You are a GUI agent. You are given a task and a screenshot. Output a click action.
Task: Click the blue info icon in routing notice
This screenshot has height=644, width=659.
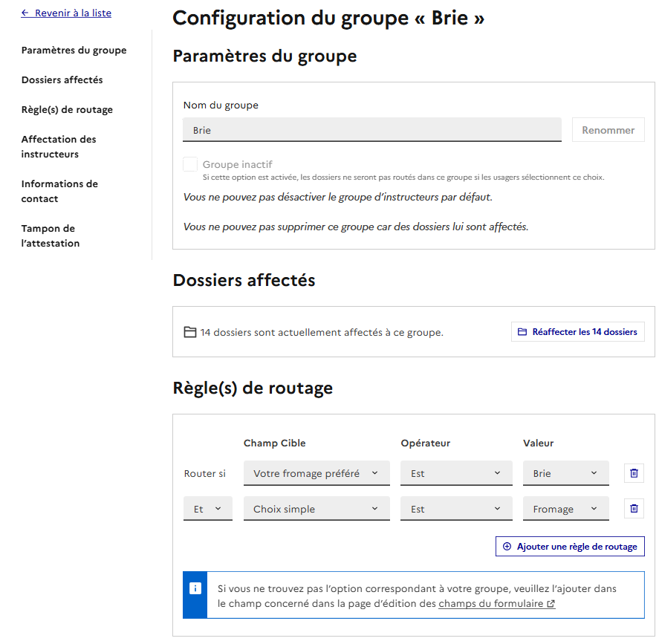[x=195, y=588]
